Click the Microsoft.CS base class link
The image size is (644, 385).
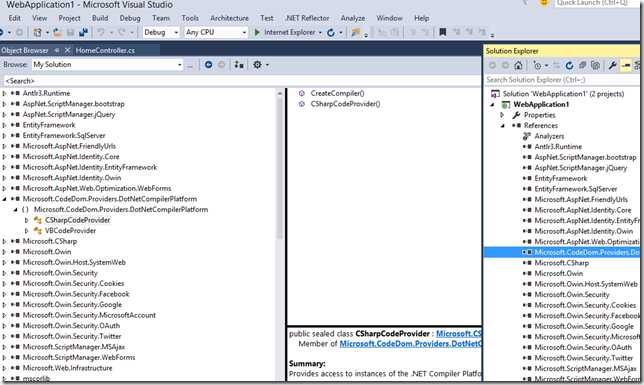(x=459, y=334)
